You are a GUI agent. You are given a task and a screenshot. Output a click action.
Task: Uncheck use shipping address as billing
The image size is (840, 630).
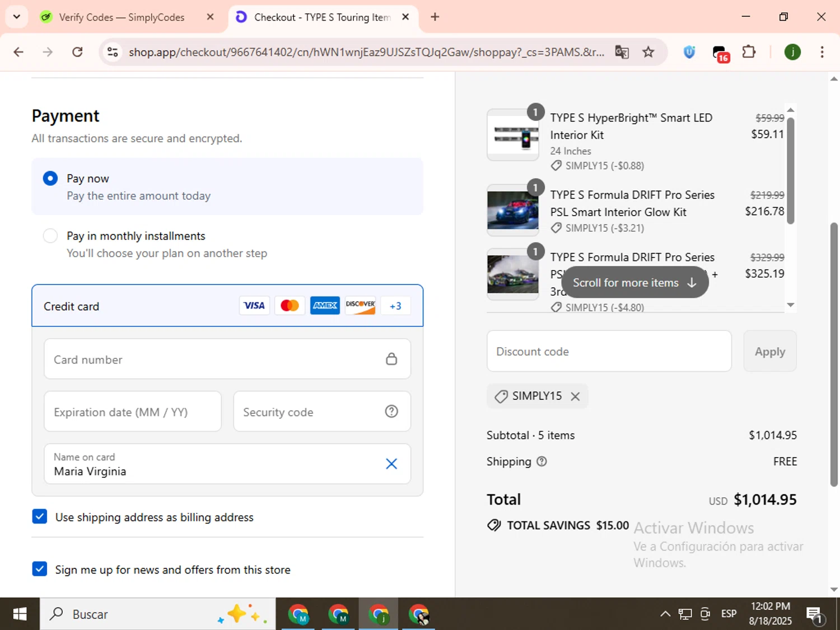pyautogui.click(x=40, y=516)
